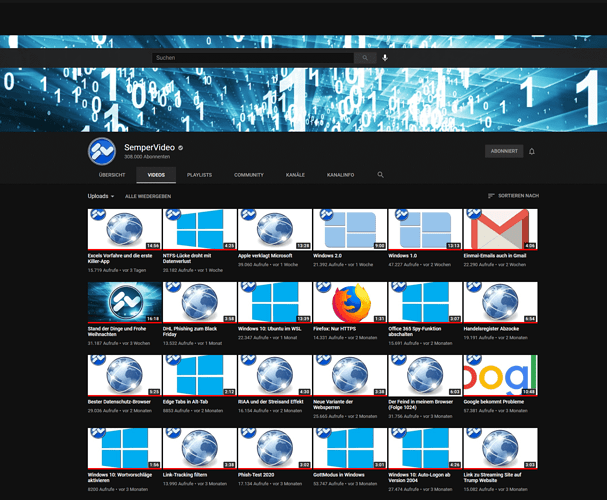This screenshot has width=607, height=500.
Task: Click the Abonniert subscription button
Action: [501, 151]
